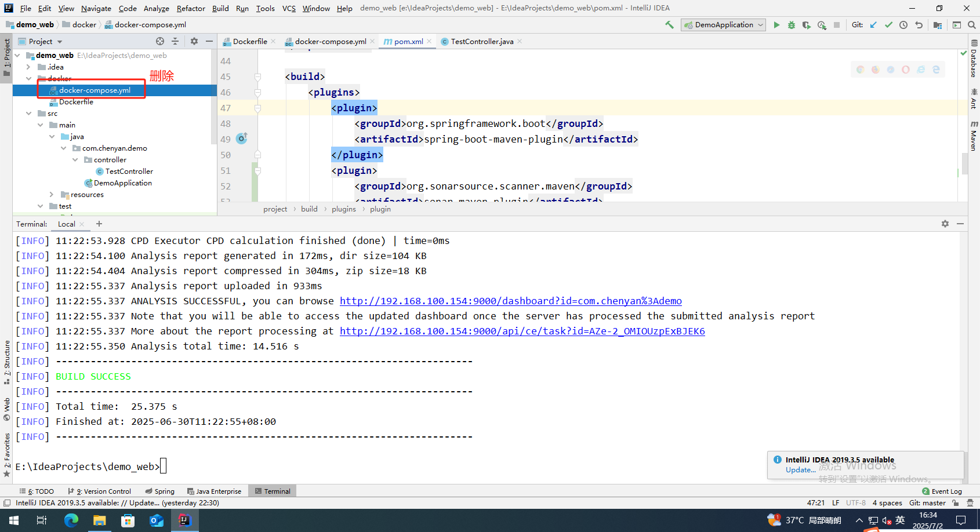This screenshot has width=980, height=532.
Task: Open the Ant tool window
Action: [974, 99]
